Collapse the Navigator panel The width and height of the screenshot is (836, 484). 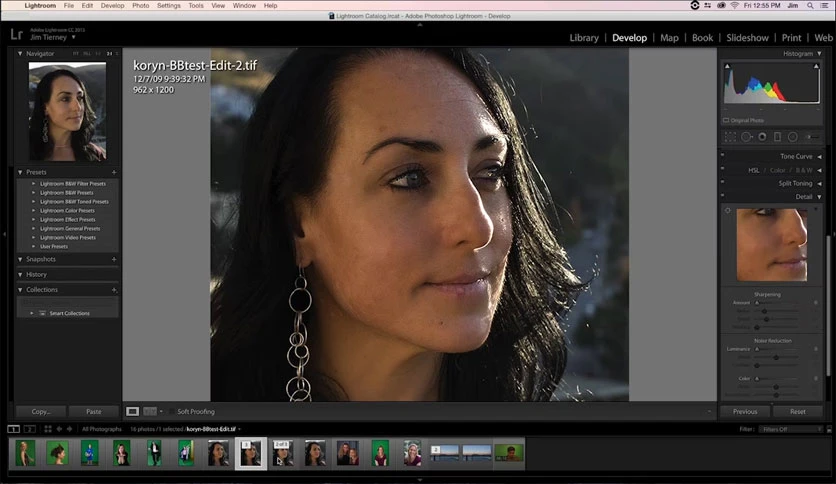point(20,53)
